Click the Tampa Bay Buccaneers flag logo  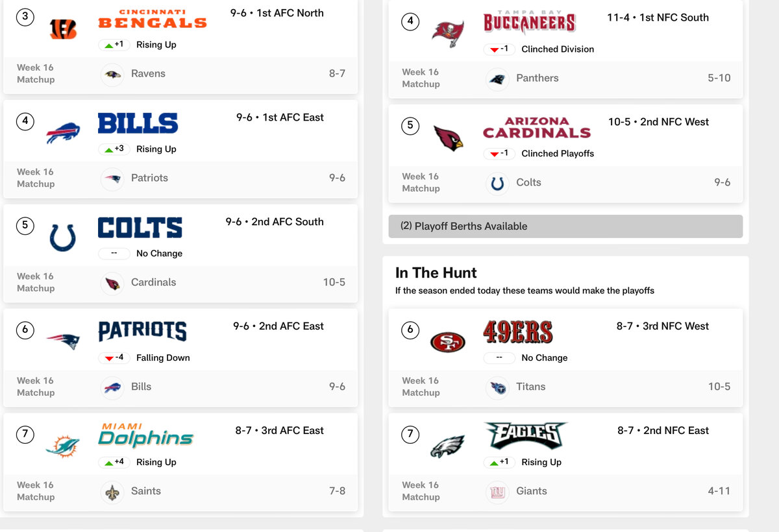pyautogui.click(x=448, y=33)
